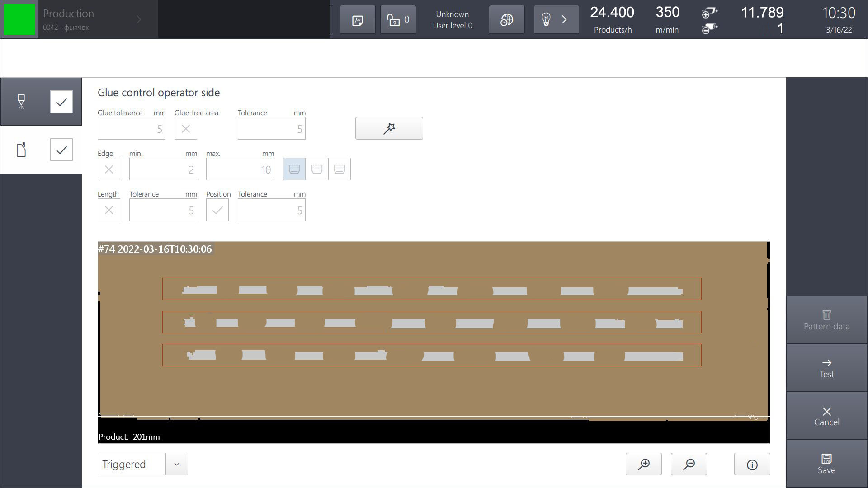Toggle the Glue-free area option
868x488 pixels.
(185, 128)
